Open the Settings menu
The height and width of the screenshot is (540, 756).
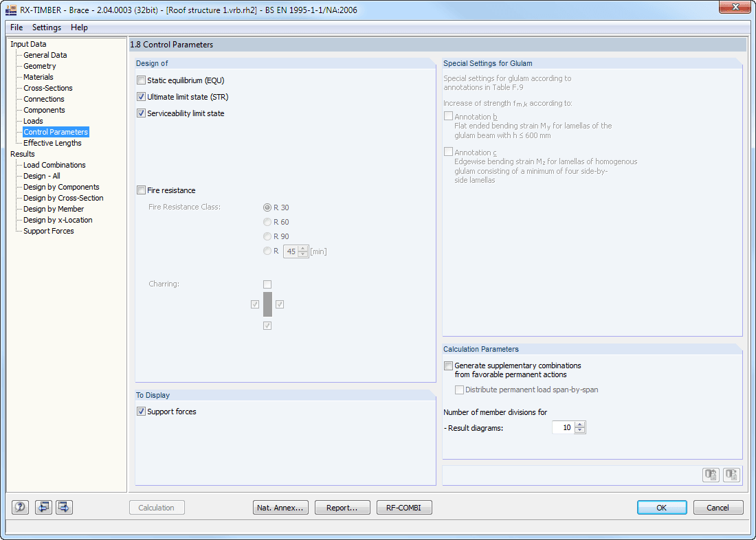46,27
